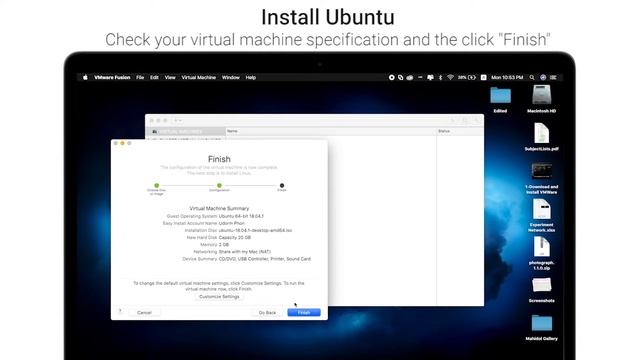The height and width of the screenshot is (360, 640).
Task: Open the Edit menu
Action: pyautogui.click(x=154, y=77)
